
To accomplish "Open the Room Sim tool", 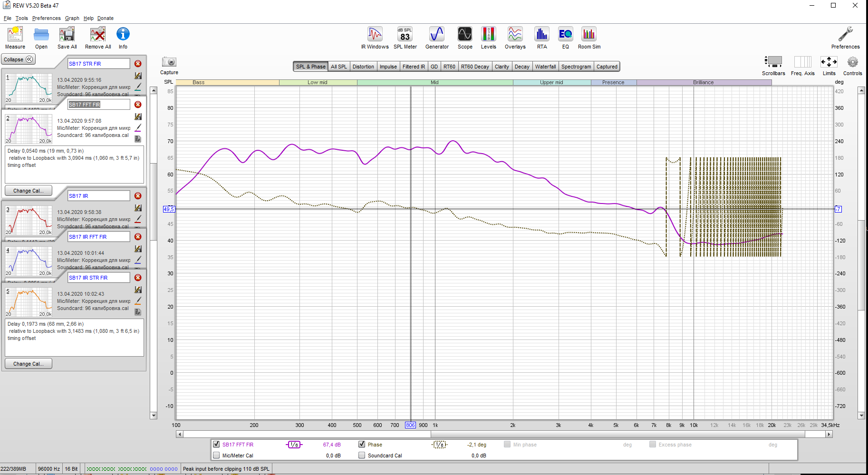I will (589, 38).
